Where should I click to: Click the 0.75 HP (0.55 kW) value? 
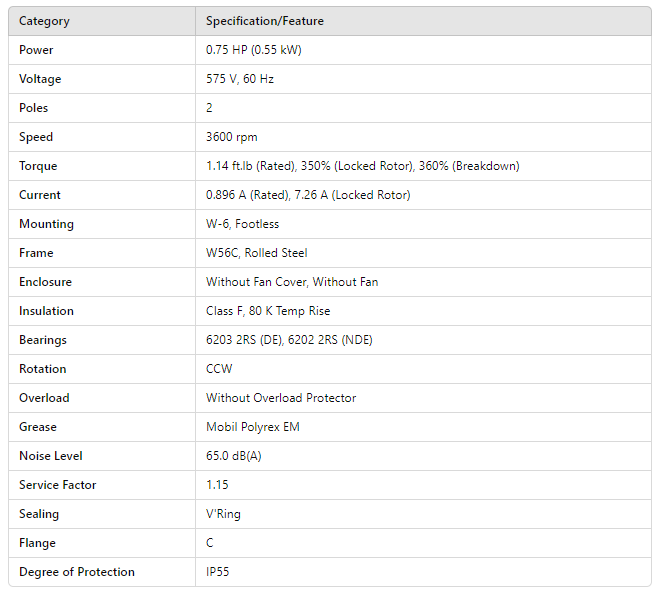tap(256, 50)
